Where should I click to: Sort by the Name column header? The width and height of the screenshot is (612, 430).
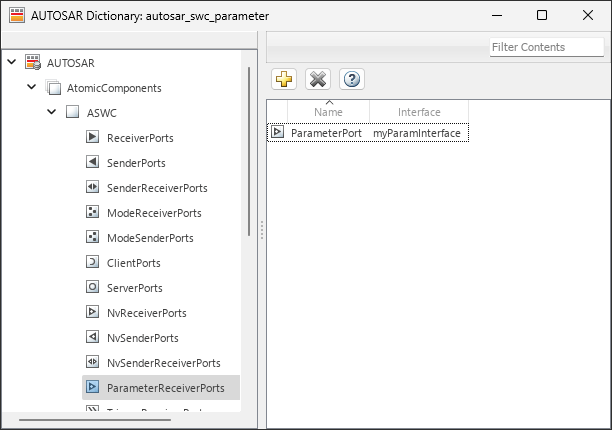coord(328,111)
